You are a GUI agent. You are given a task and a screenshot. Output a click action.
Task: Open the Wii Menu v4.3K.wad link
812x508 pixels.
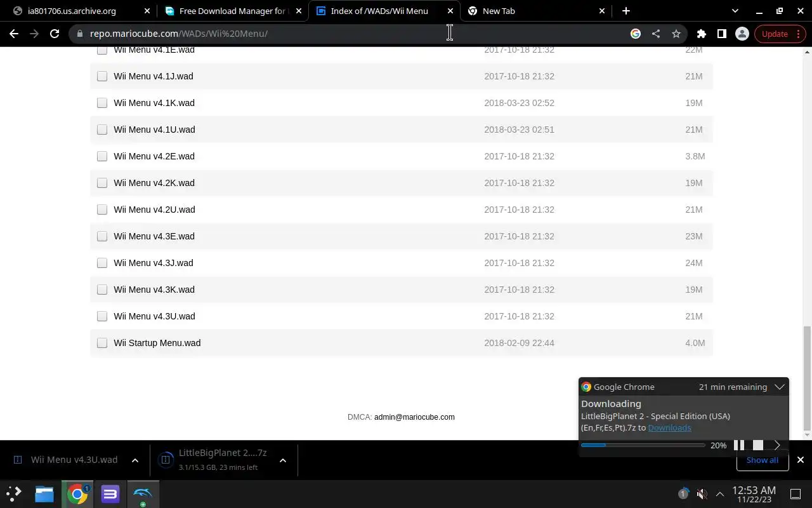tap(154, 290)
